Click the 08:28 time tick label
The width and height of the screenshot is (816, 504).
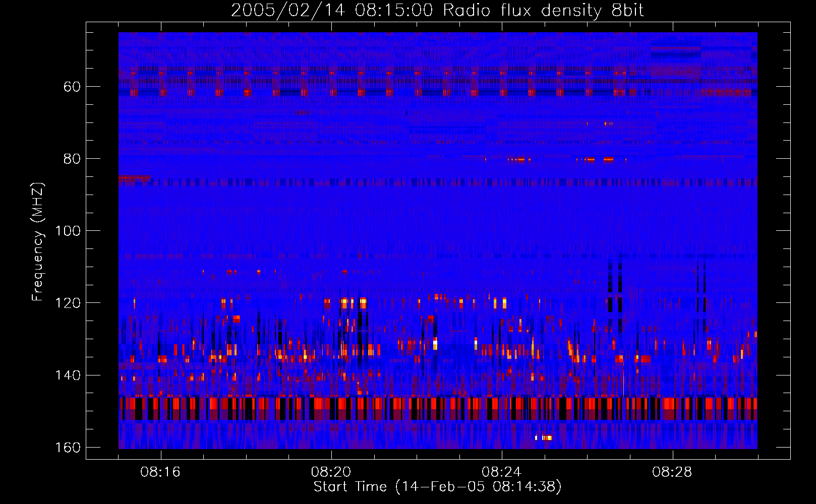click(x=672, y=472)
